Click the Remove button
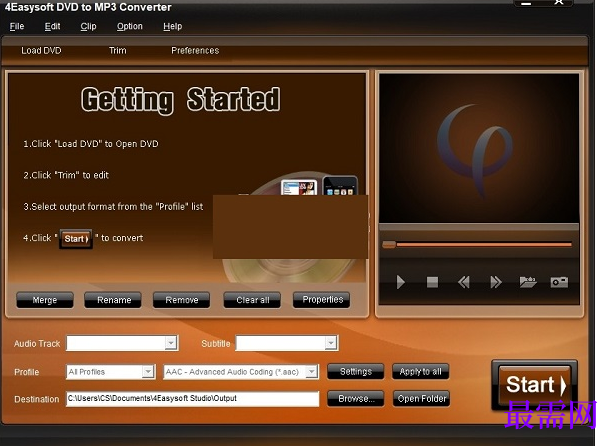The width and height of the screenshot is (616, 446). pos(182,300)
